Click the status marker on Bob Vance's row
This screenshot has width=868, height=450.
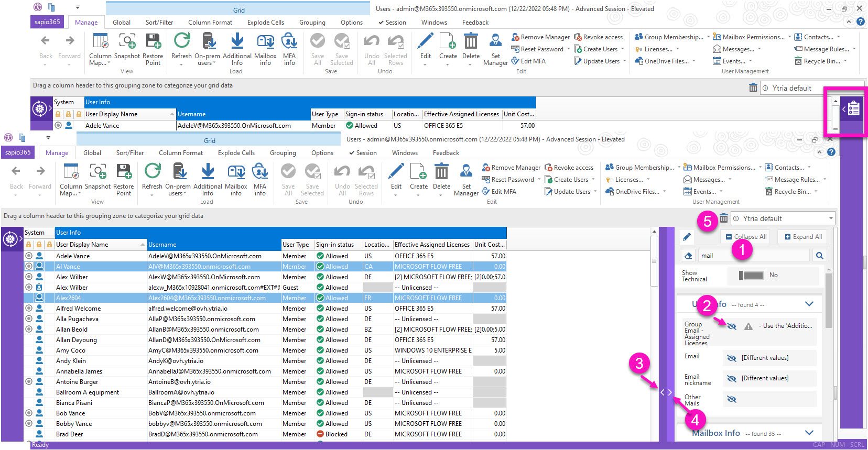pyautogui.click(x=28, y=413)
